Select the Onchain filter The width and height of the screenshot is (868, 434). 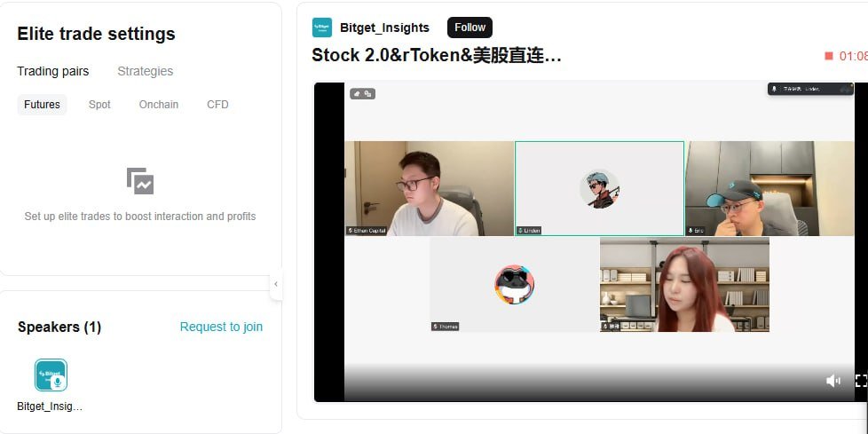point(159,105)
